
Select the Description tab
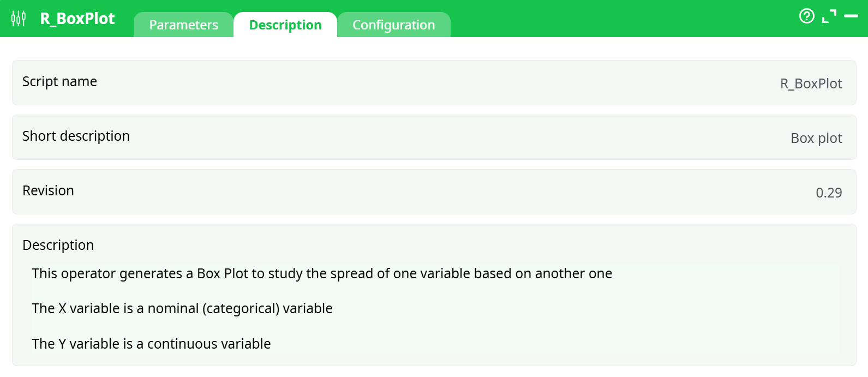coord(285,25)
